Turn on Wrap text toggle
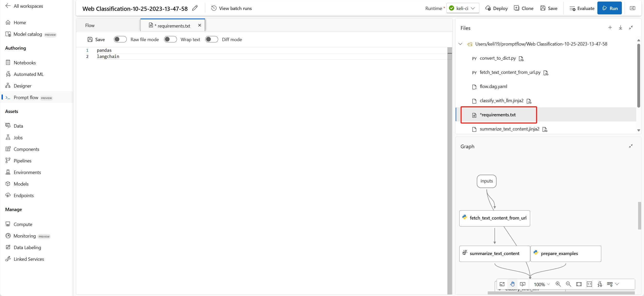 [x=170, y=39]
